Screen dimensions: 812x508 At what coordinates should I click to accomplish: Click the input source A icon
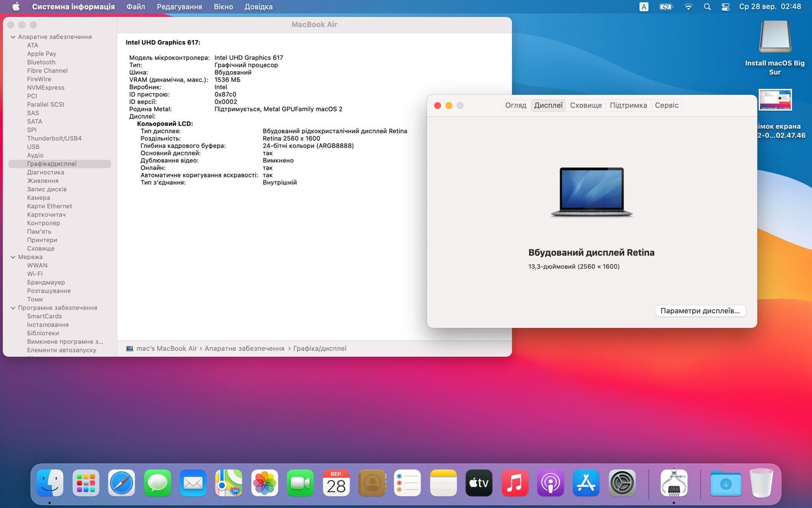(644, 7)
